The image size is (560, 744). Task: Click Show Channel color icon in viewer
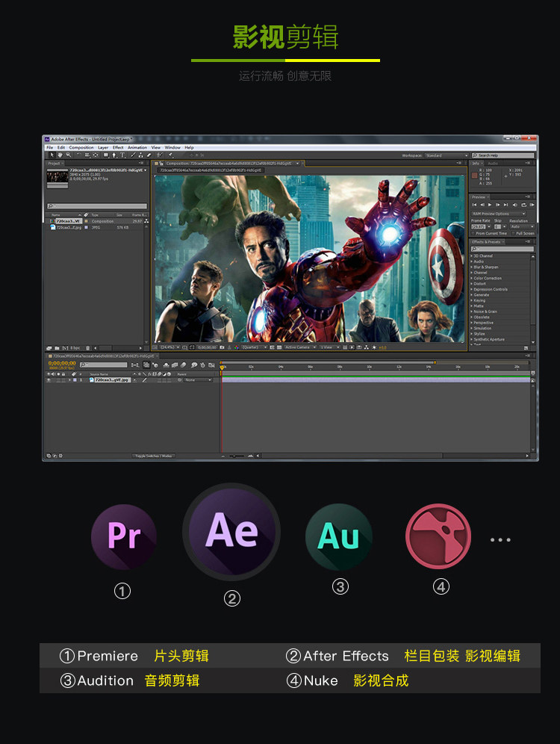point(236,347)
